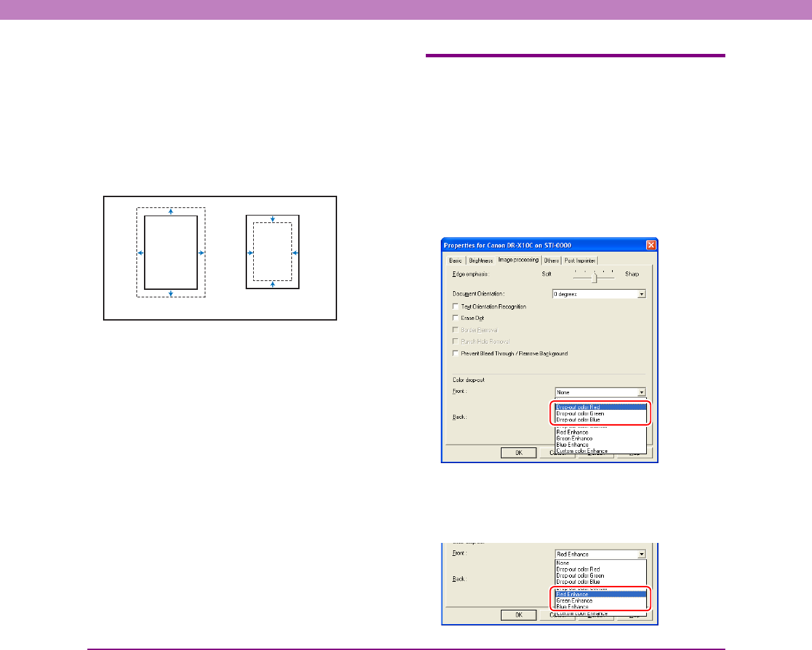Open the Document Orientation dropdown showing 0 degrees

599,294
